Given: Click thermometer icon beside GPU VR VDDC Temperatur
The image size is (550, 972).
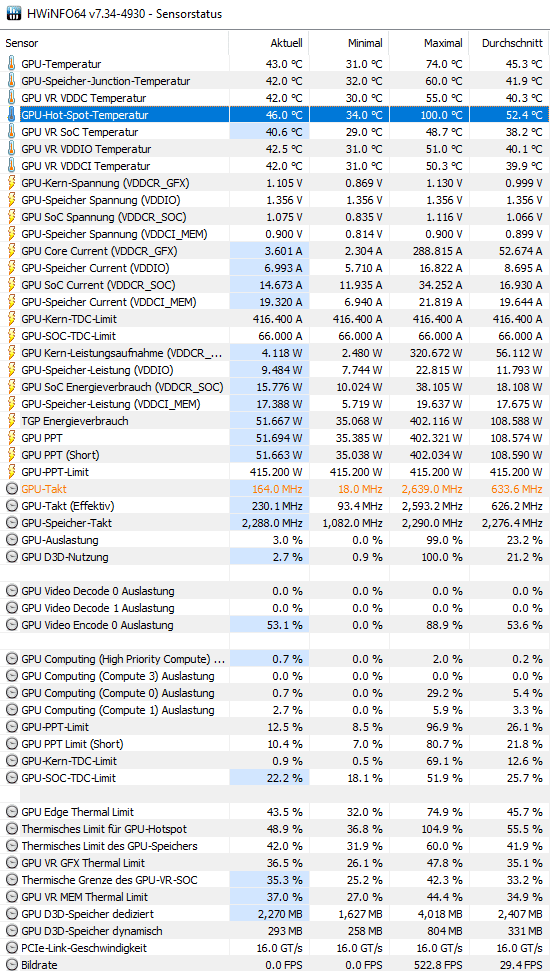Looking at the screenshot, I should tap(11, 98).
